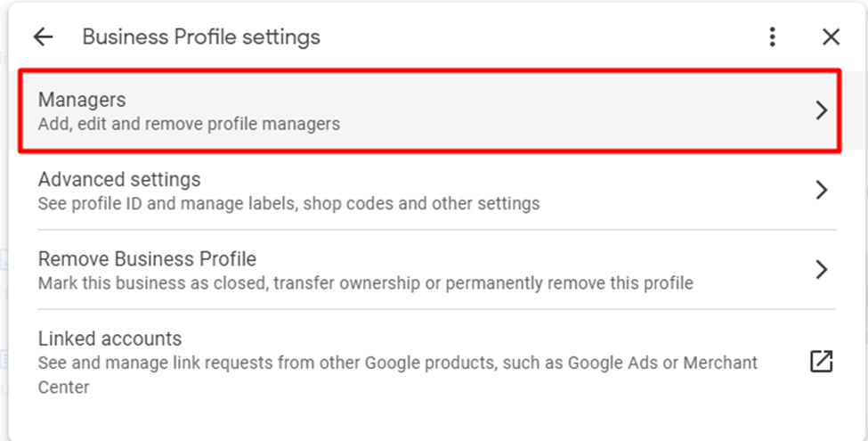
Task: Click 'transfer ownership' text in Remove row
Action: [346, 283]
